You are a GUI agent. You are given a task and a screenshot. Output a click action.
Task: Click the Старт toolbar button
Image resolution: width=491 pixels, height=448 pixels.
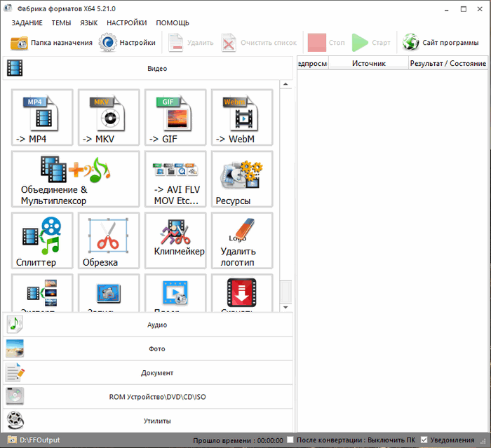point(371,43)
